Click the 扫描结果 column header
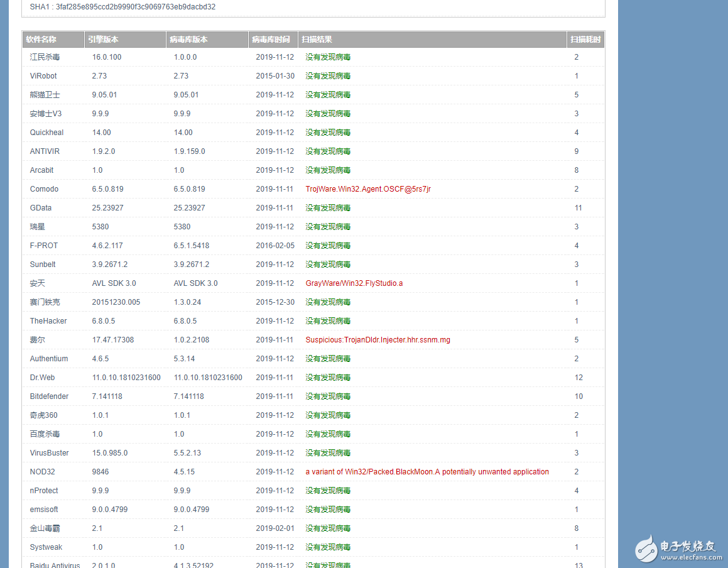 [x=432, y=40]
